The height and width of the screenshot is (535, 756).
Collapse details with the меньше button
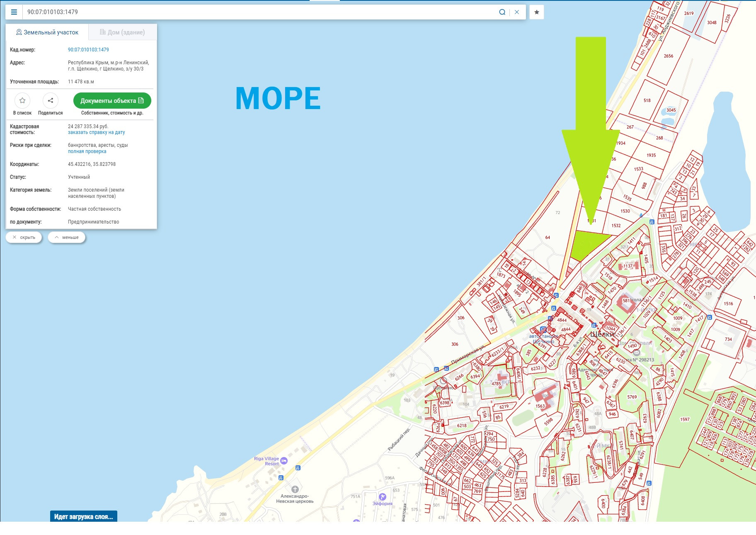(x=67, y=237)
